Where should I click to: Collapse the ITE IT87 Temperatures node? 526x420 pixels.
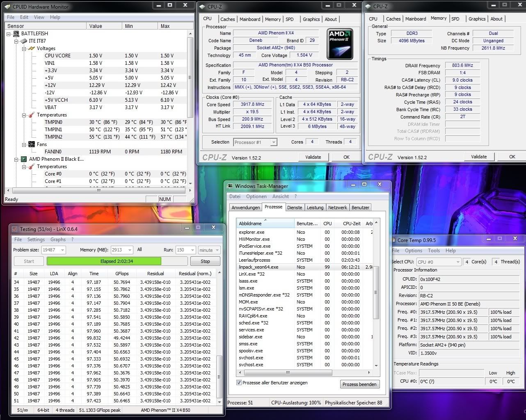[x=24, y=115]
